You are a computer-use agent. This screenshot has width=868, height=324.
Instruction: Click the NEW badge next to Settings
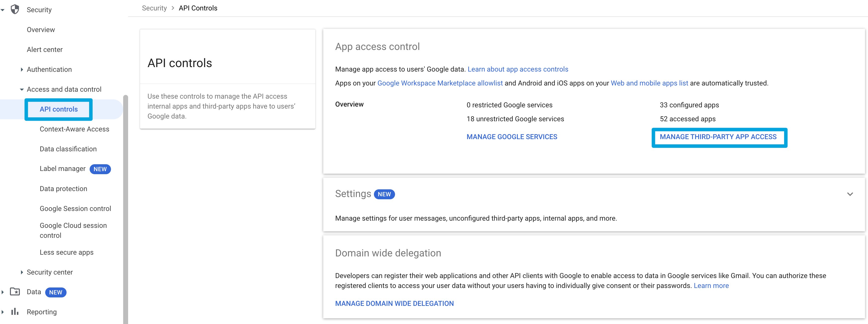pyautogui.click(x=384, y=194)
